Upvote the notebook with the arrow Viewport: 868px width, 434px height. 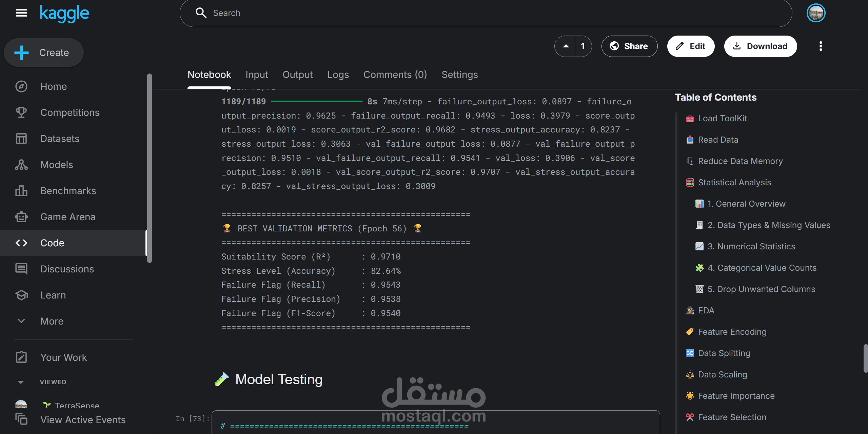click(x=566, y=46)
